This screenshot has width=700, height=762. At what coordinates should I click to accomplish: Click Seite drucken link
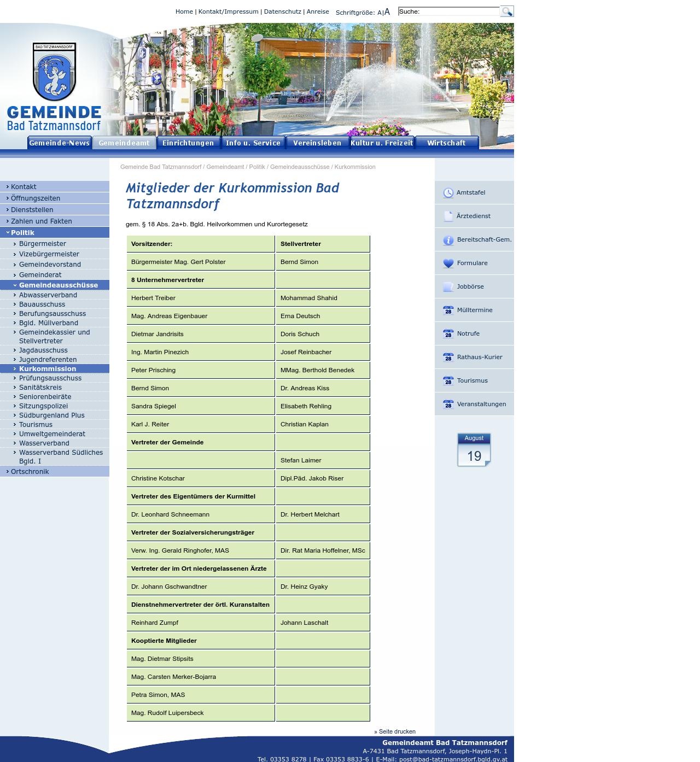click(x=395, y=731)
